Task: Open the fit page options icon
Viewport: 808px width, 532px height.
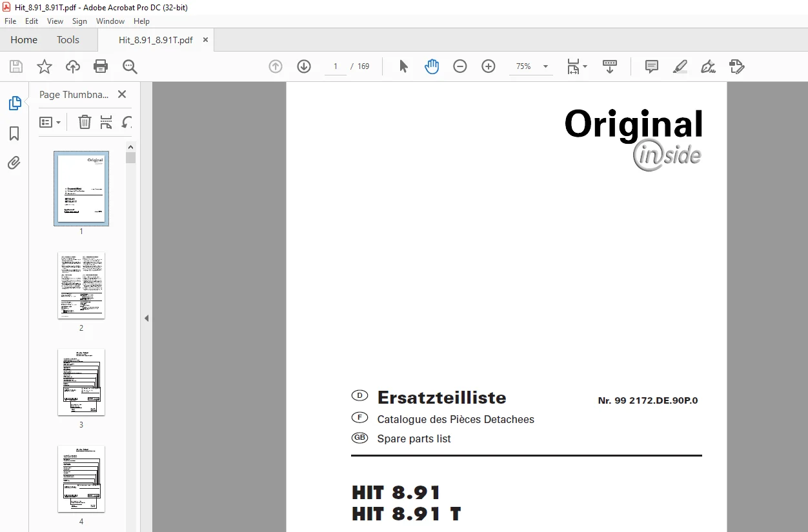Action: (576, 66)
